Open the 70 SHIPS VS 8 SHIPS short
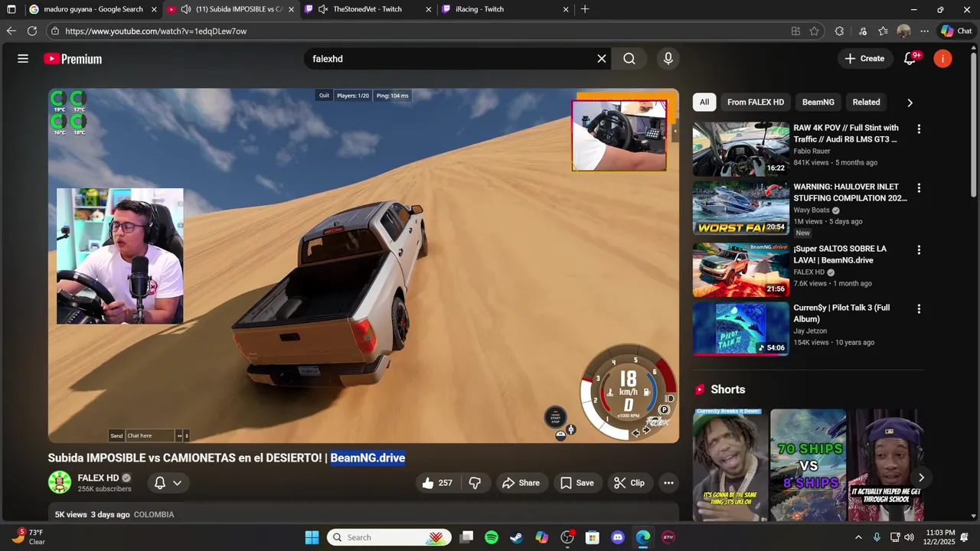Viewport: 980px width, 551px height. [x=808, y=465]
